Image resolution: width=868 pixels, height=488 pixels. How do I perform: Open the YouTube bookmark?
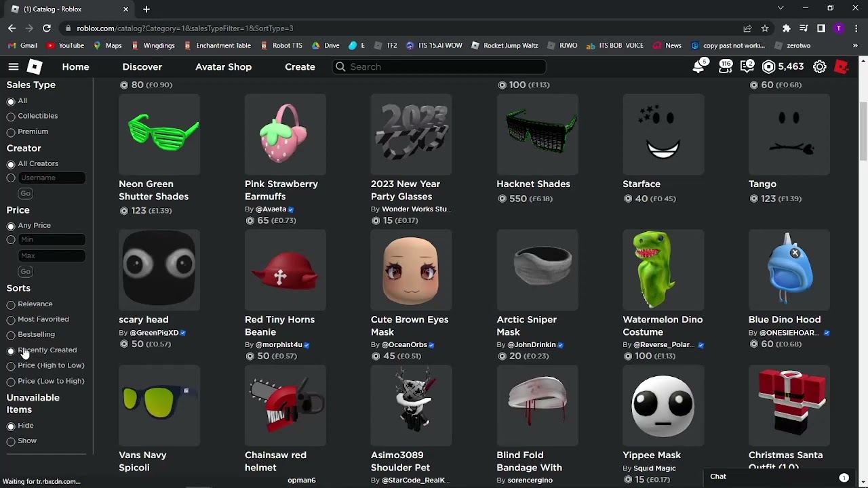click(x=66, y=45)
